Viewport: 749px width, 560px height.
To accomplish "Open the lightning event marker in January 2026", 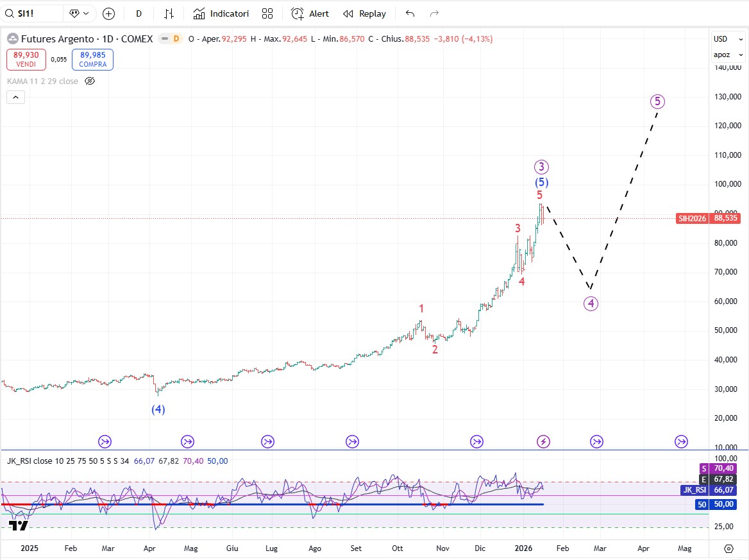I will [x=543, y=442].
